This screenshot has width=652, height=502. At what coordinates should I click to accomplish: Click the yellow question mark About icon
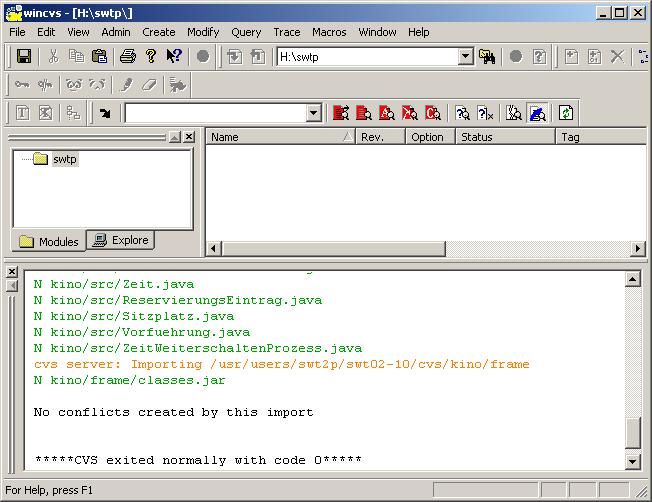(x=151, y=56)
